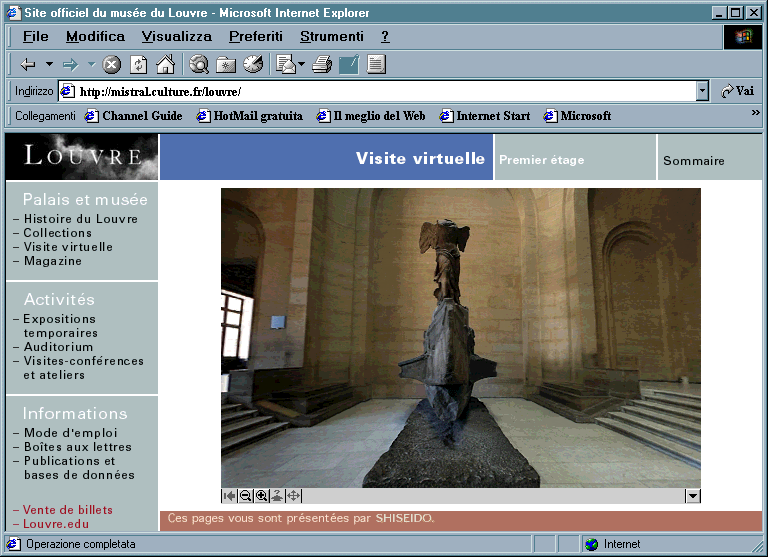Click the Operazione completata status text
The height and width of the screenshot is (557, 768).
[x=81, y=544]
